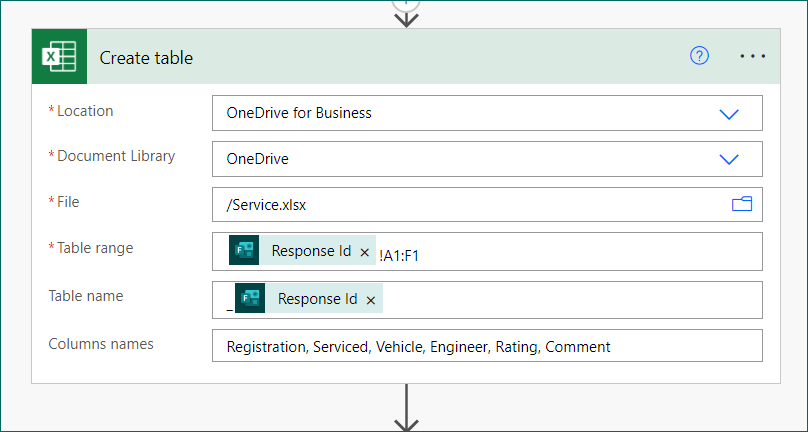Click the Response Id token in Table name

(x=317, y=298)
